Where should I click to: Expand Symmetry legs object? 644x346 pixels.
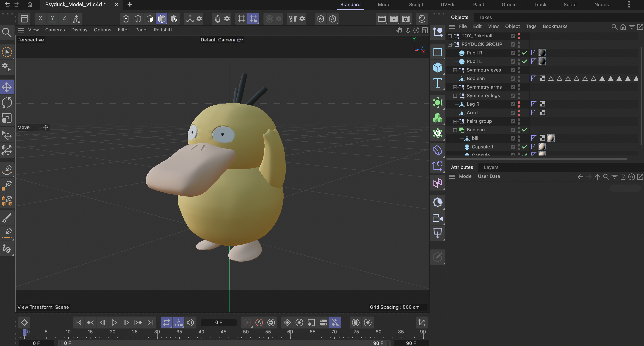(455, 96)
